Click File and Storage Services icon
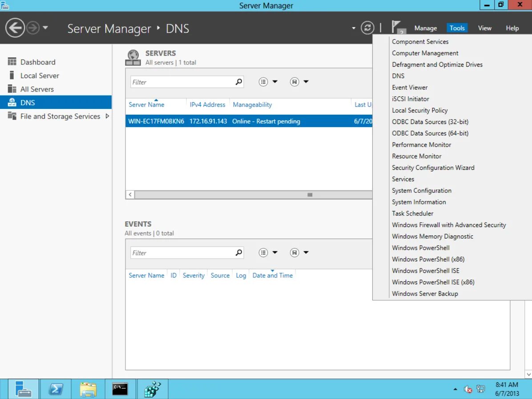The width and height of the screenshot is (532, 399). coord(12,116)
